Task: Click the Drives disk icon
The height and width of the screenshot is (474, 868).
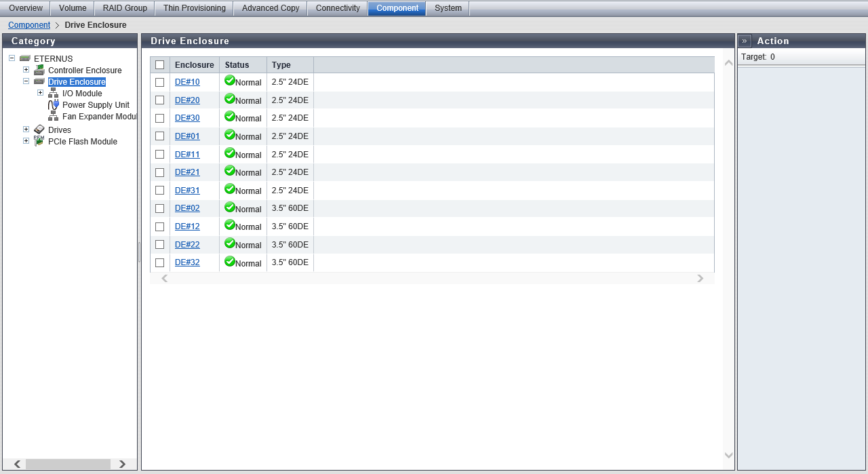Action: click(x=39, y=130)
